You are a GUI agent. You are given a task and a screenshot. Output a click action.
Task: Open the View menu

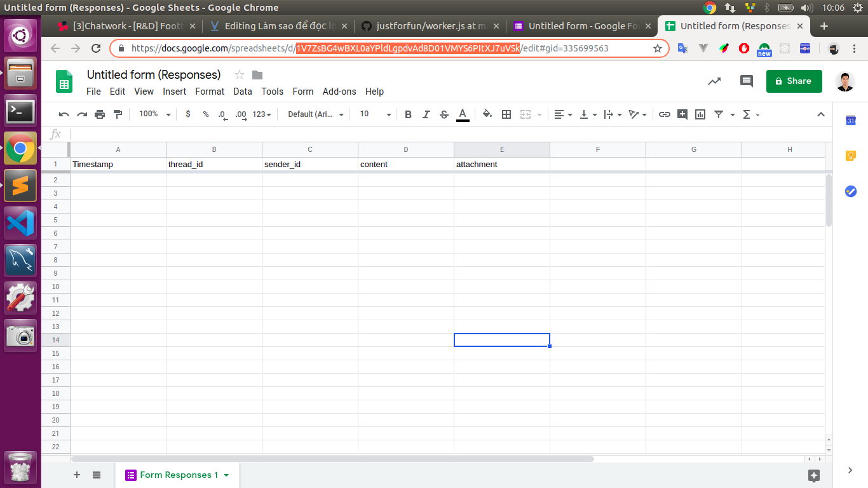pyautogui.click(x=144, y=91)
